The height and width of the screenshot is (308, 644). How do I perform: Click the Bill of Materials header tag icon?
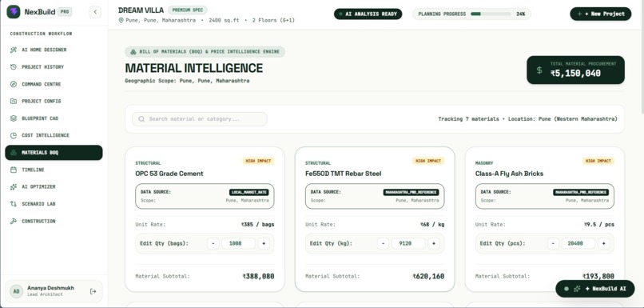(x=133, y=52)
